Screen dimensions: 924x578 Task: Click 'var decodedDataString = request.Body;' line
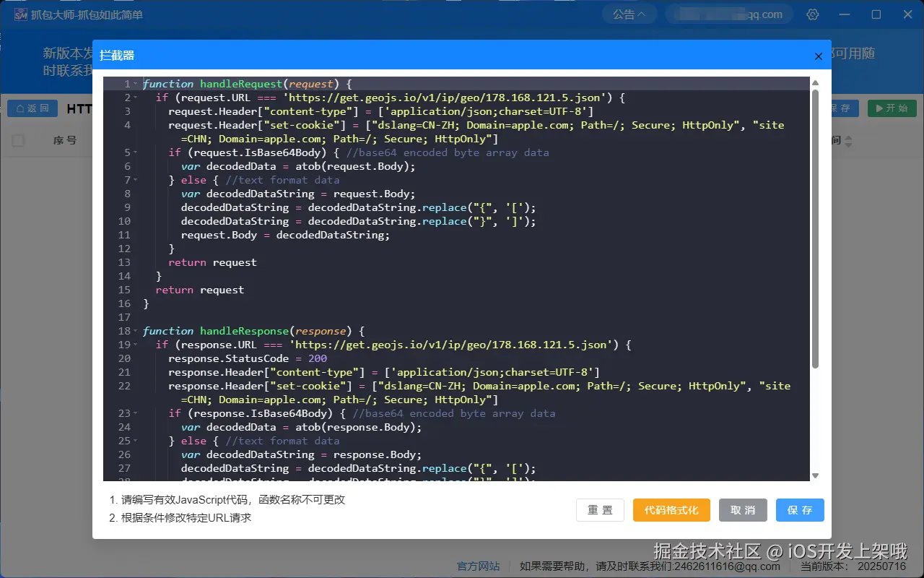click(x=298, y=194)
